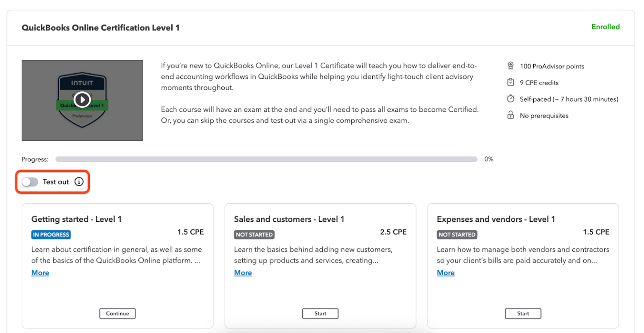The height and width of the screenshot is (333, 644).
Task: Select the QuickBooks Online Certification Level 1 heading
Action: click(101, 27)
